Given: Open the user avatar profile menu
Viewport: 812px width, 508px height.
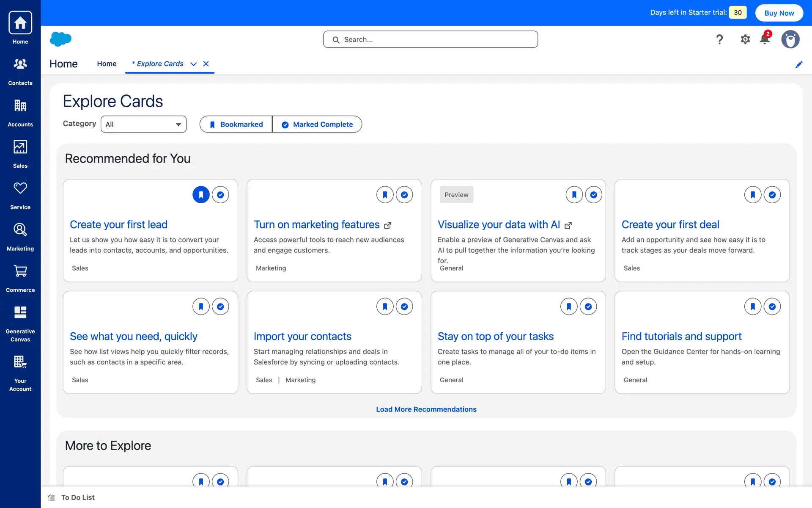Looking at the screenshot, I should point(790,39).
